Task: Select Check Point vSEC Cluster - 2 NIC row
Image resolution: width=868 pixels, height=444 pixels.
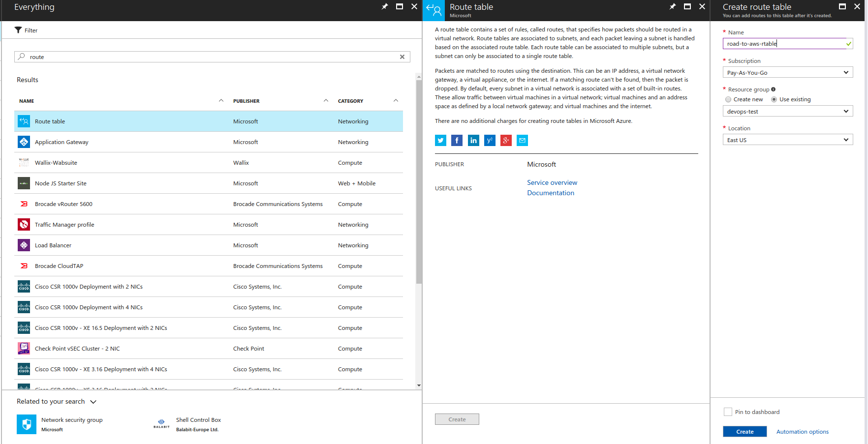Action: point(209,349)
